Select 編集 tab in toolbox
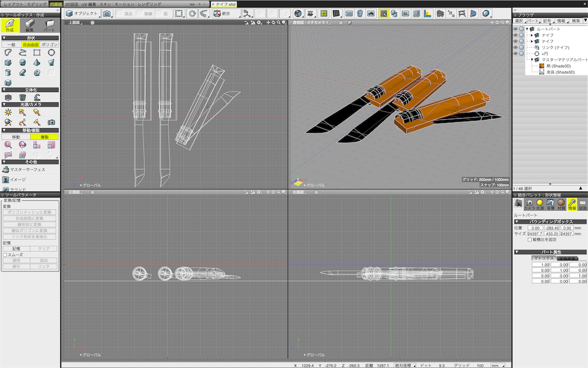The width and height of the screenshot is (588, 368). click(30, 25)
